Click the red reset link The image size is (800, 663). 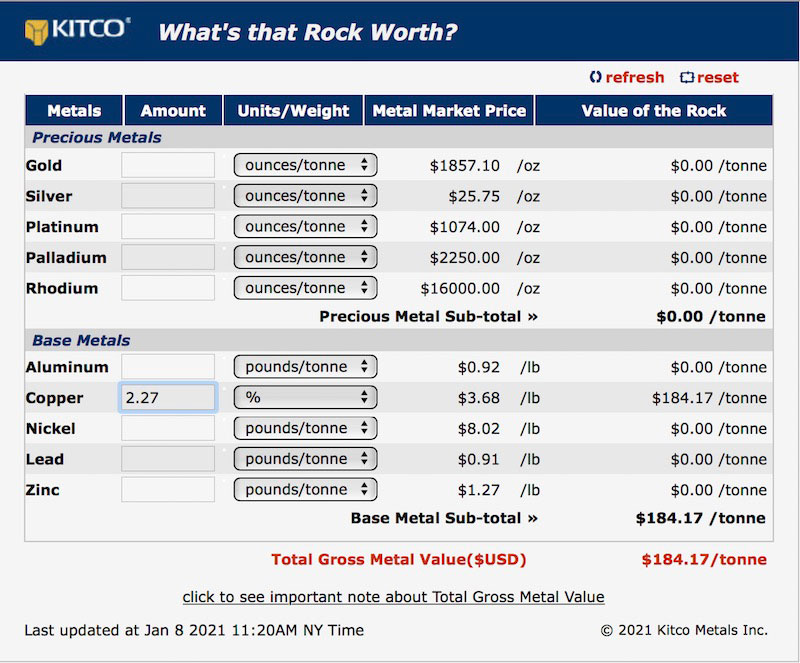[x=717, y=77]
